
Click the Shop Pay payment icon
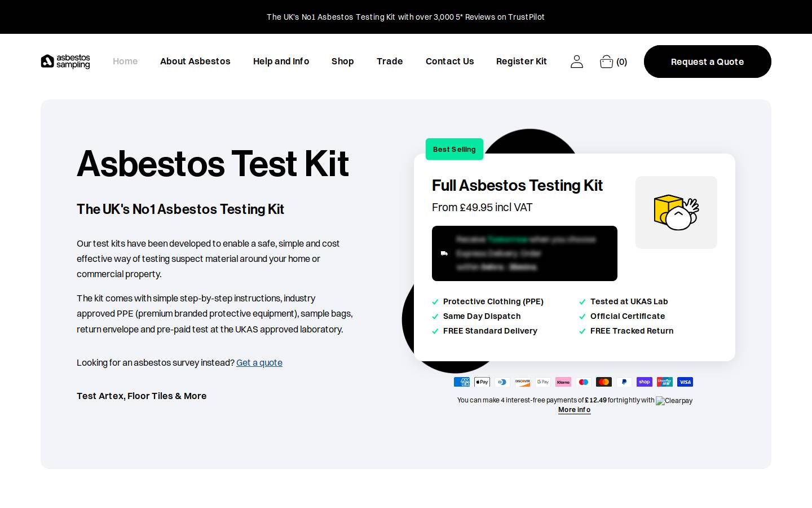point(645,382)
